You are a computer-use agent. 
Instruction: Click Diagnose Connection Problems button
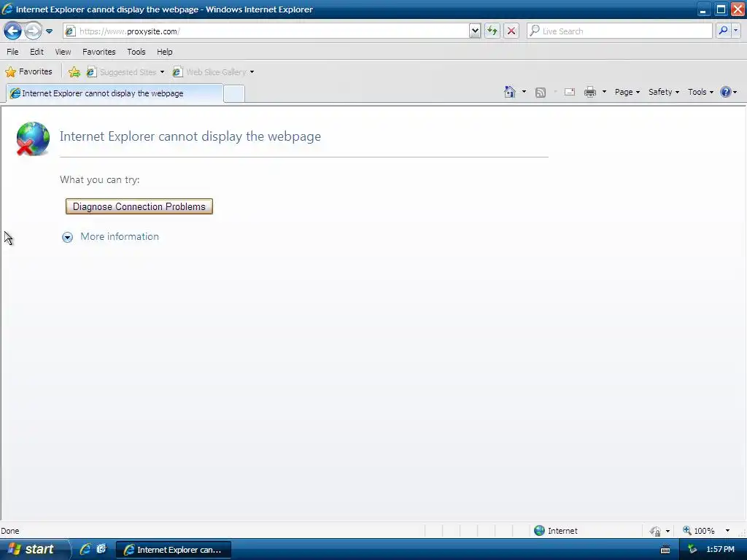[139, 206]
